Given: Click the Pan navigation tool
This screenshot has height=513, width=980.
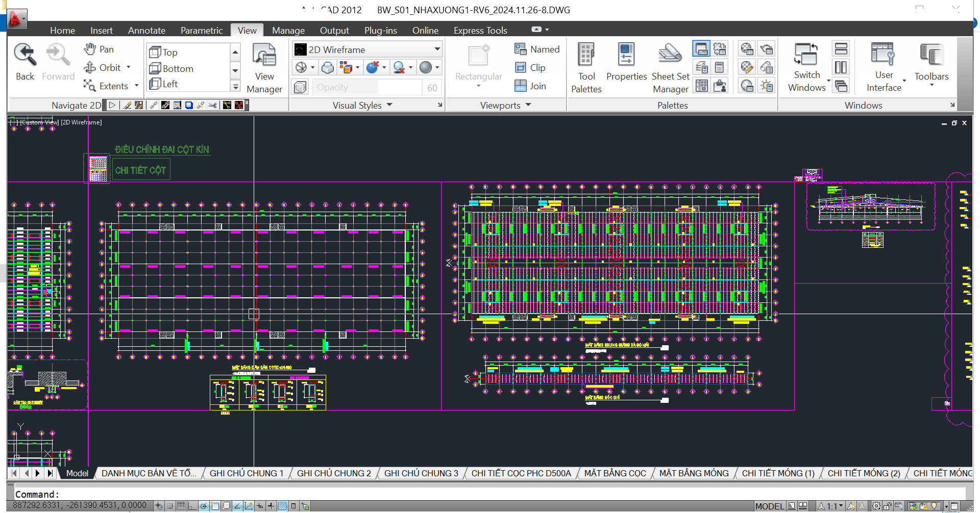Looking at the screenshot, I should click(x=99, y=49).
